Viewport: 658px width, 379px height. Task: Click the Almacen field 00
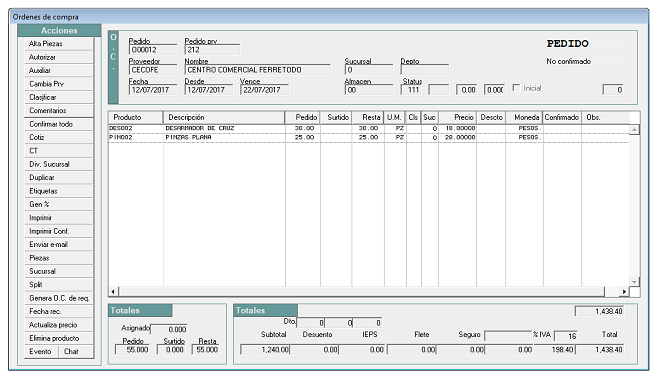pos(369,90)
